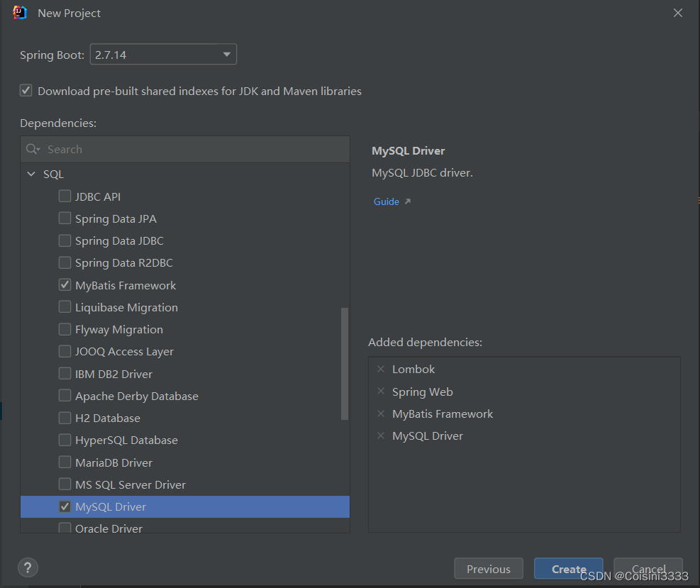This screenshot has width=700, height=588.
Task: Open the Spring Boot version dropdown
Action: (x=226, y=54)
